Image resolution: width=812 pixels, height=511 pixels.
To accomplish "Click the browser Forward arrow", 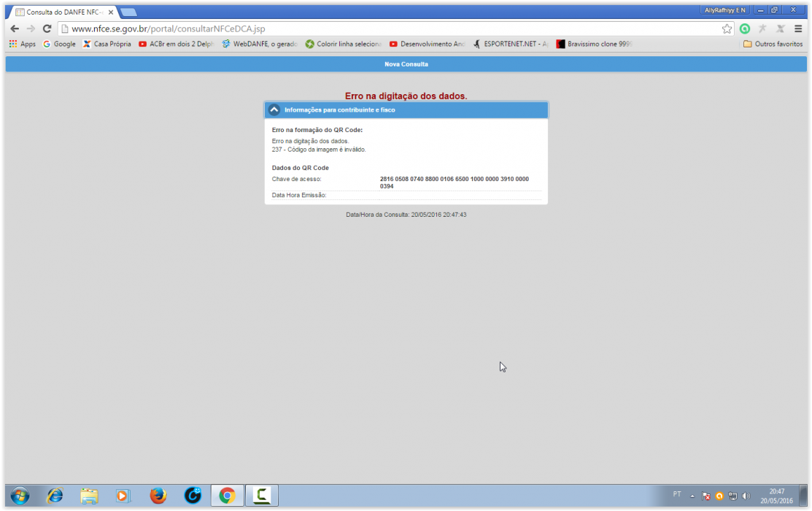I will (x=31, y=29).
